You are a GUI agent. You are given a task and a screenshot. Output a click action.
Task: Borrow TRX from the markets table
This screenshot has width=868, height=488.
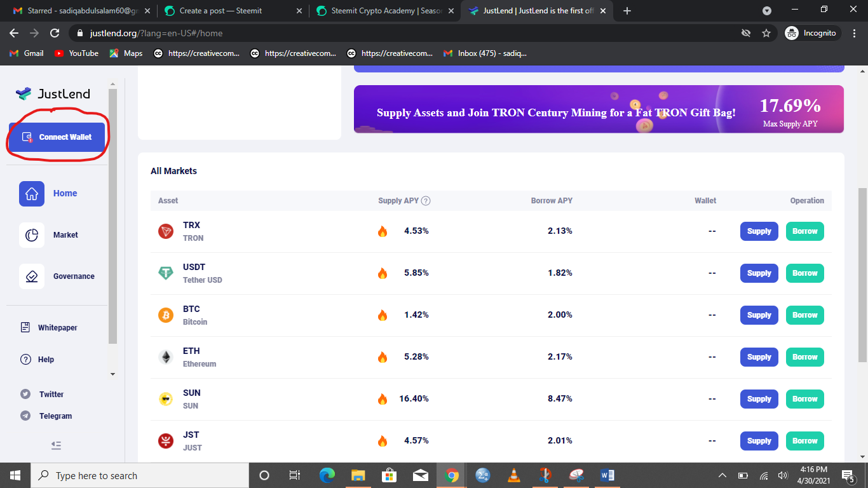805,231
